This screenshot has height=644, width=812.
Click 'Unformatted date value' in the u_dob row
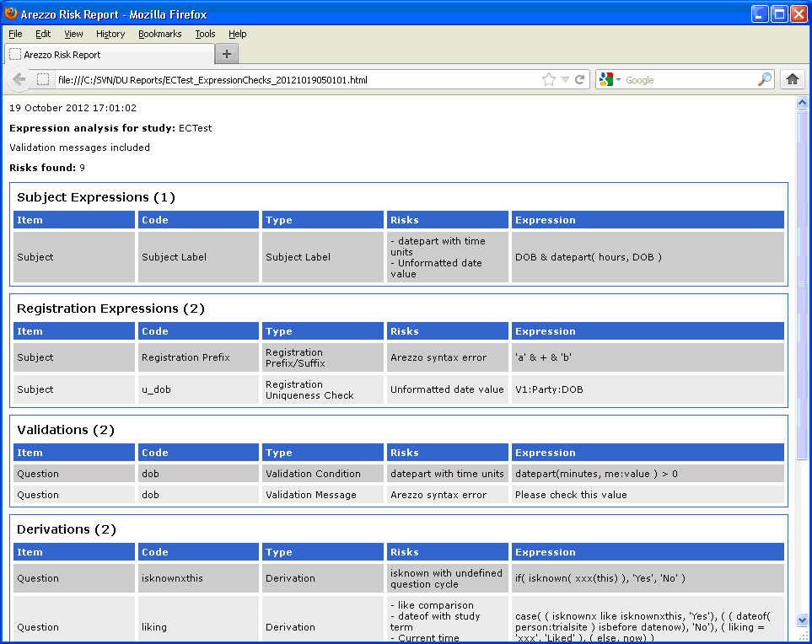tap(447, 389)
